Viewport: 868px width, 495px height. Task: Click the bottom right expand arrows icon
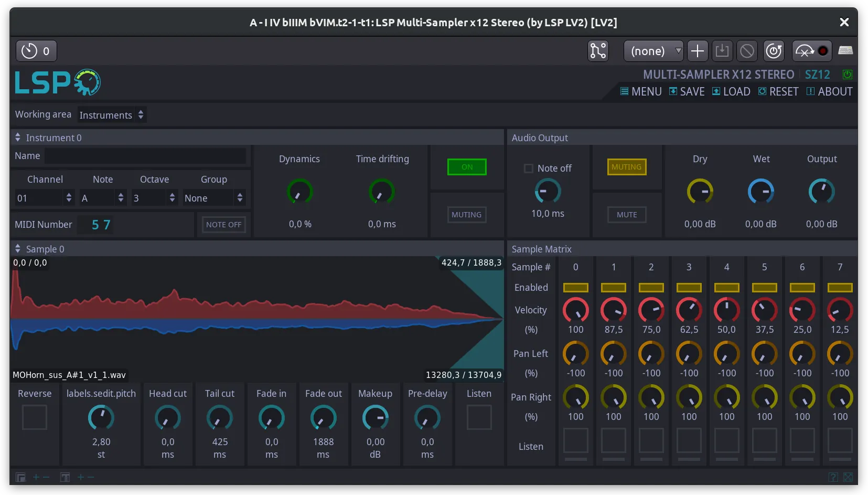click(x=848, y=477)
